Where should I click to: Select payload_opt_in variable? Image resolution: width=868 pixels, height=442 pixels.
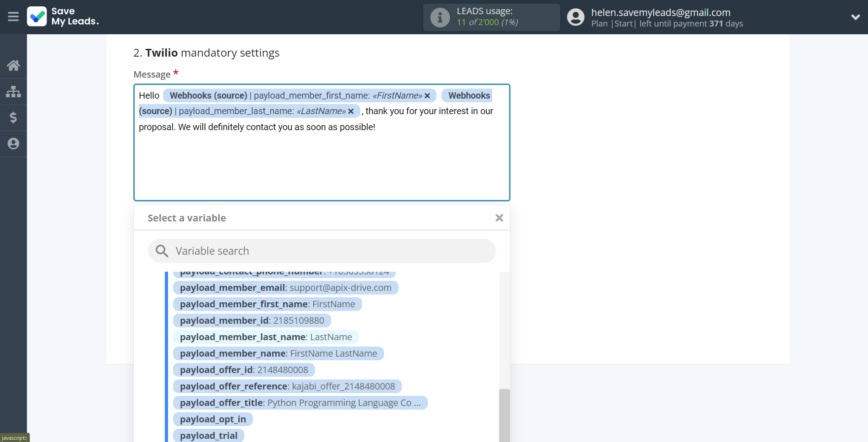[x=213, y=419]
